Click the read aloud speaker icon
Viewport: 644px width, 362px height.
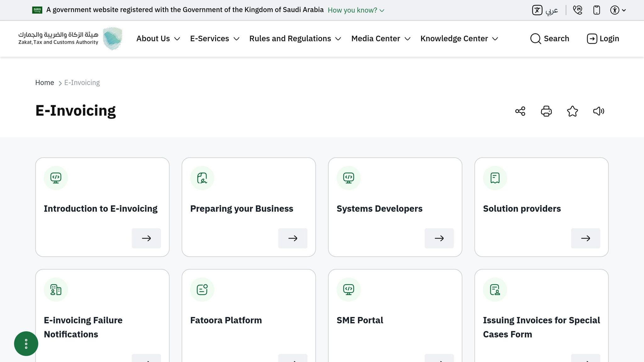tap(598, 111)
